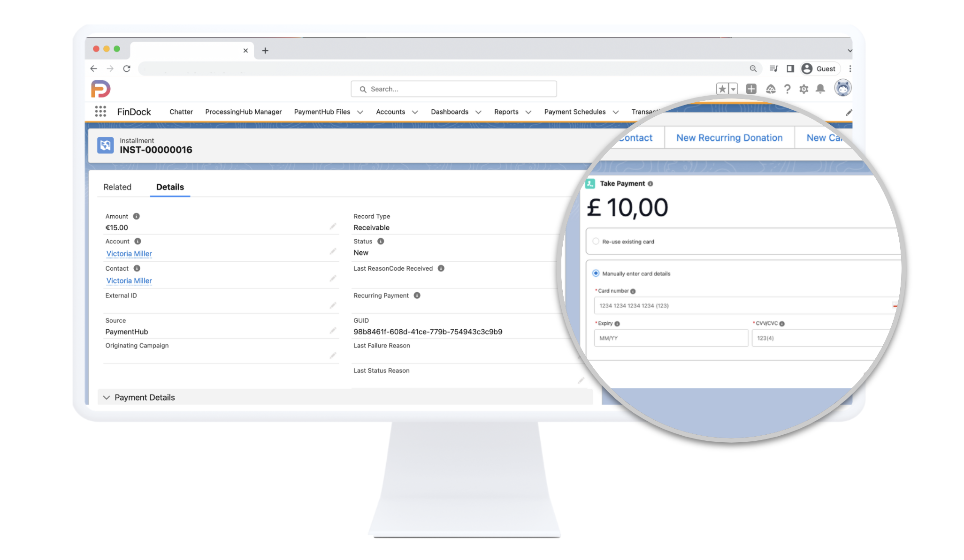Go back in browser history
The width and height of the screenshot is (964, 560).
[x=93, y=68]
